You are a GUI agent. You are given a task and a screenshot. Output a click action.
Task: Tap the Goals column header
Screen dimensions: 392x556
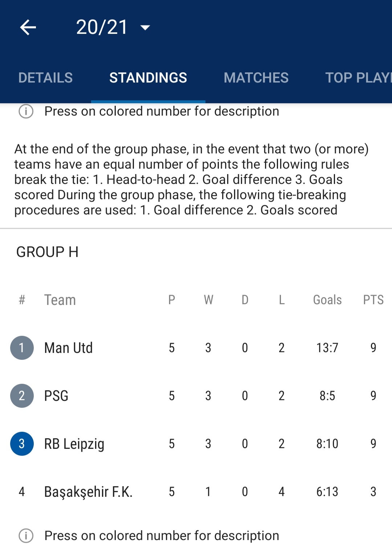point(327,300)
